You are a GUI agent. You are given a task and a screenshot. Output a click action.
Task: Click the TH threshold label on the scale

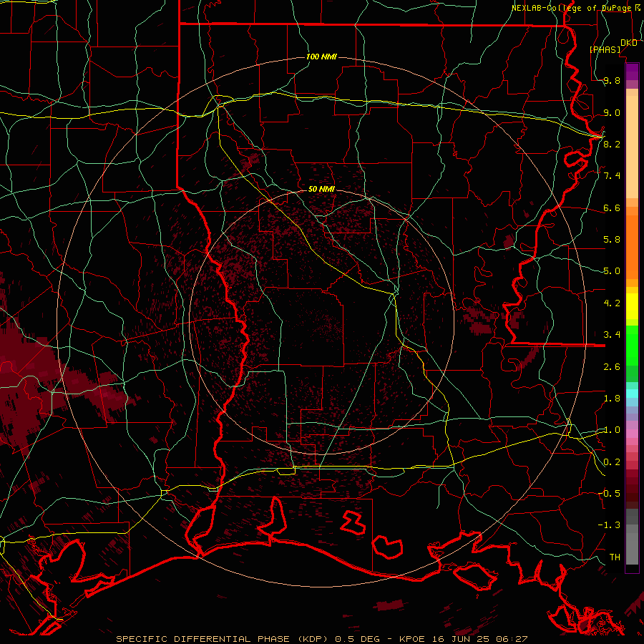[x=615, y=557]
